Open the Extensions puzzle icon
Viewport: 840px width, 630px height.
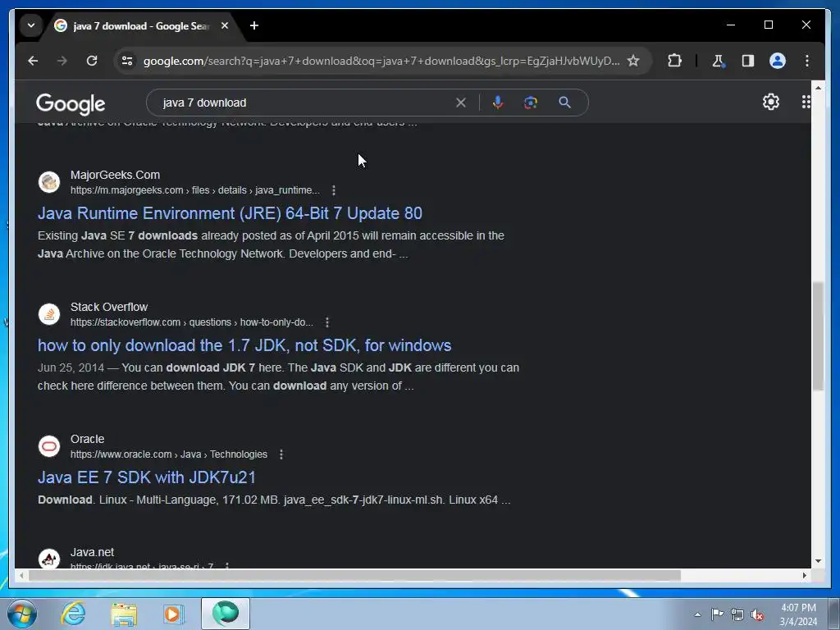click(674, 61)
